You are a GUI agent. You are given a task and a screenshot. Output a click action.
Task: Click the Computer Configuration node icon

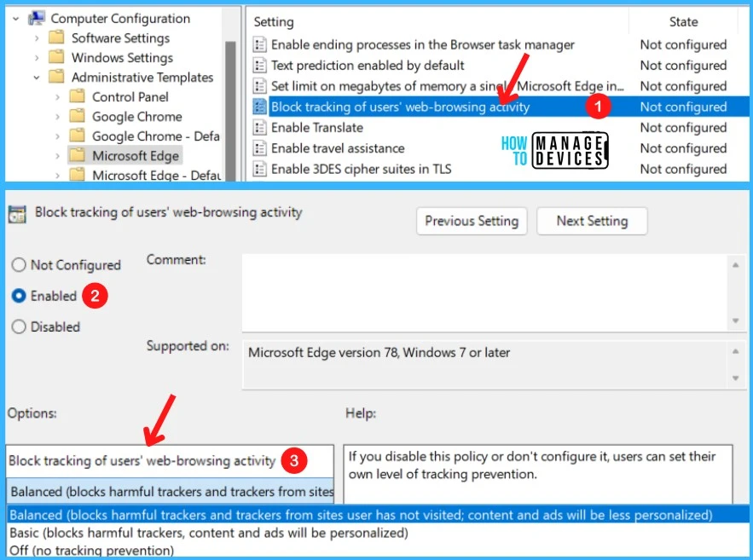pyautogui.click(x=37, y=18)
